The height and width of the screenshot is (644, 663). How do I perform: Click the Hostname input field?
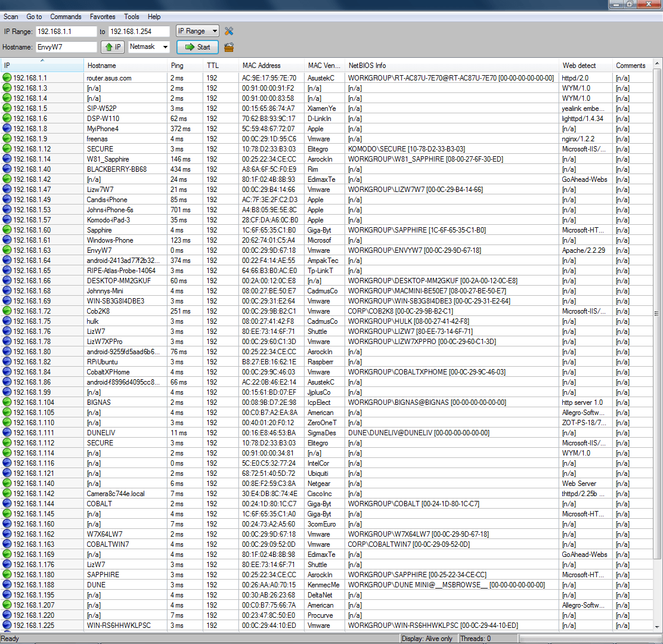coord(66,47)
